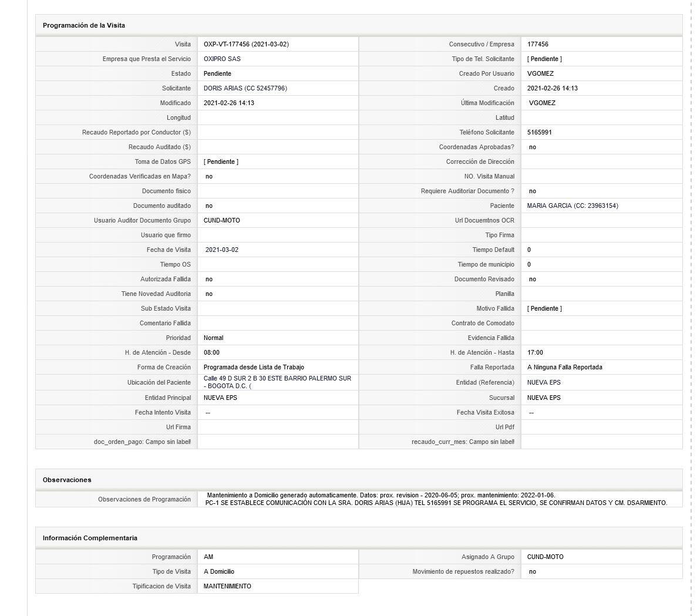Click start hour 08:00
The image size is (697, 616).
click(x=211, y=352)
